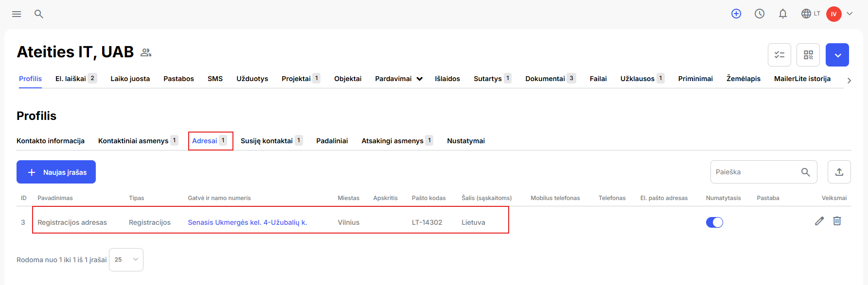Open the Laiko juosta tab

pos(130,79)
